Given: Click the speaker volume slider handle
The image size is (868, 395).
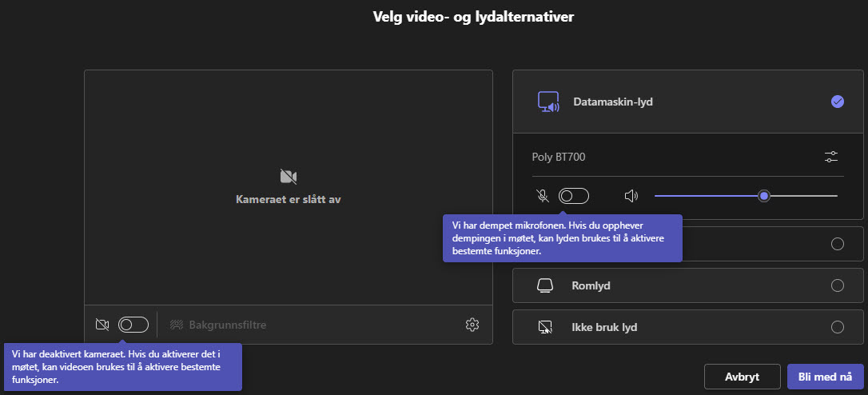Looking at the screenshot, I should click(764, 196).
